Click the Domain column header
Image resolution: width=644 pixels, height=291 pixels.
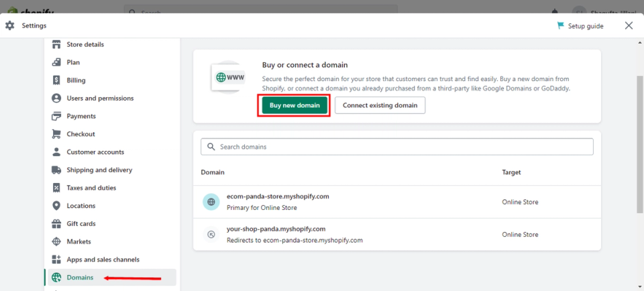pyautogui.click(x=213, y=172)
